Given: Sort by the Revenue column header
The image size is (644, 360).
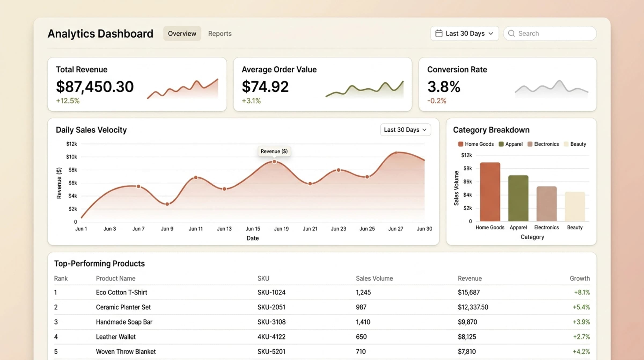Looking at the screenshot, I should (x=470, y=278).
